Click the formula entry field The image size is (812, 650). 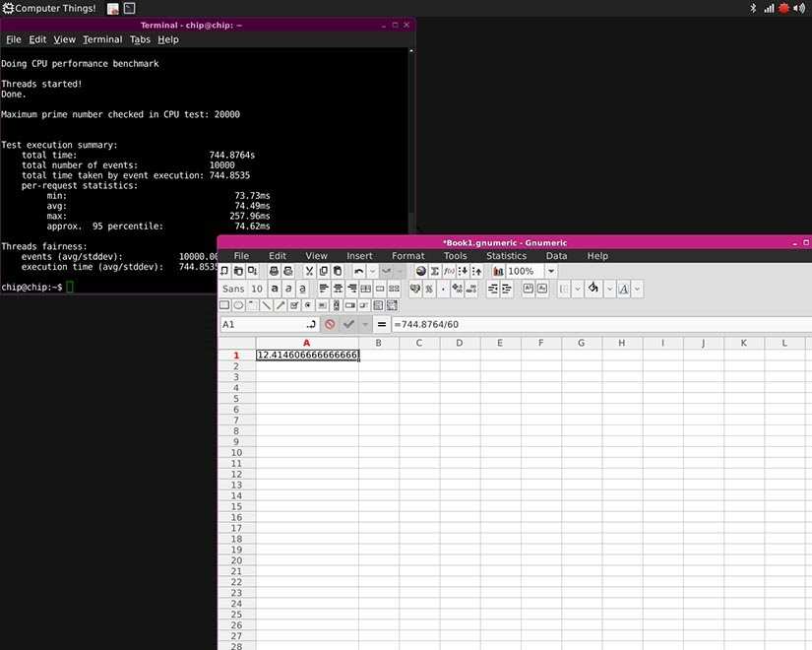(x=591, y=323)
